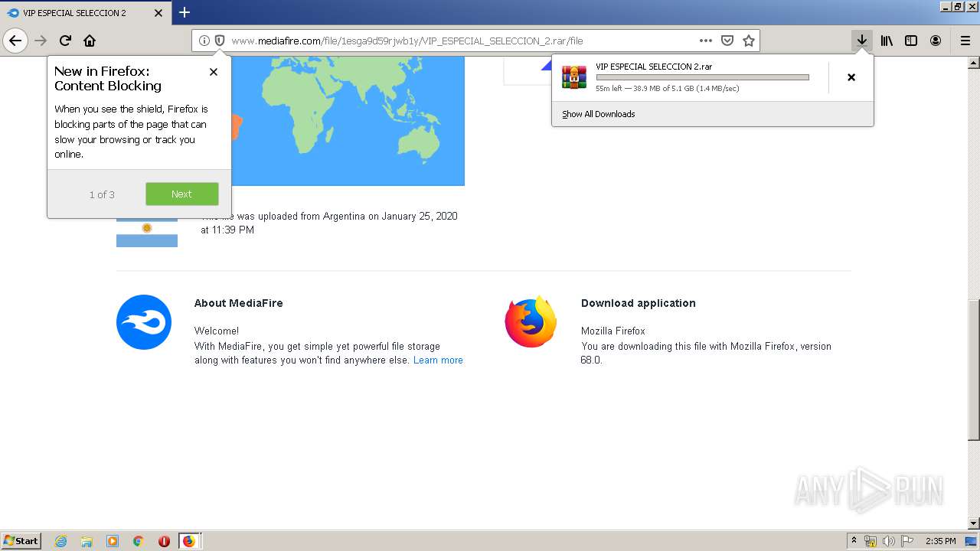Open the volume control in tray
This screenshot has height=551, width=980.
tap(889, 541)
